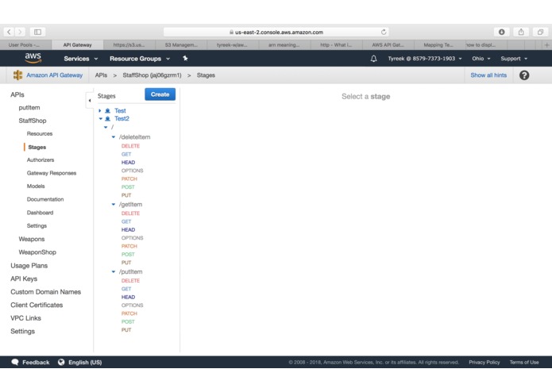This screenshot has width=552, height=392.
Task: Open the Terms of Use footer link
Action: point(524,362)
